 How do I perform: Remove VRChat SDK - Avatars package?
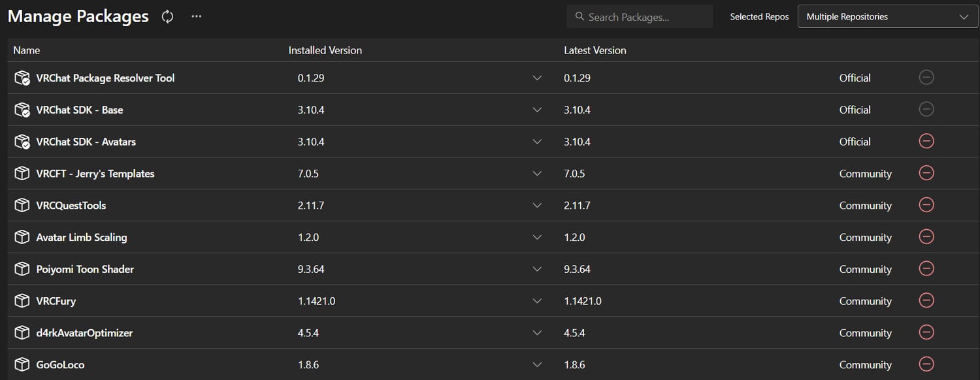(x=926, y=141)
